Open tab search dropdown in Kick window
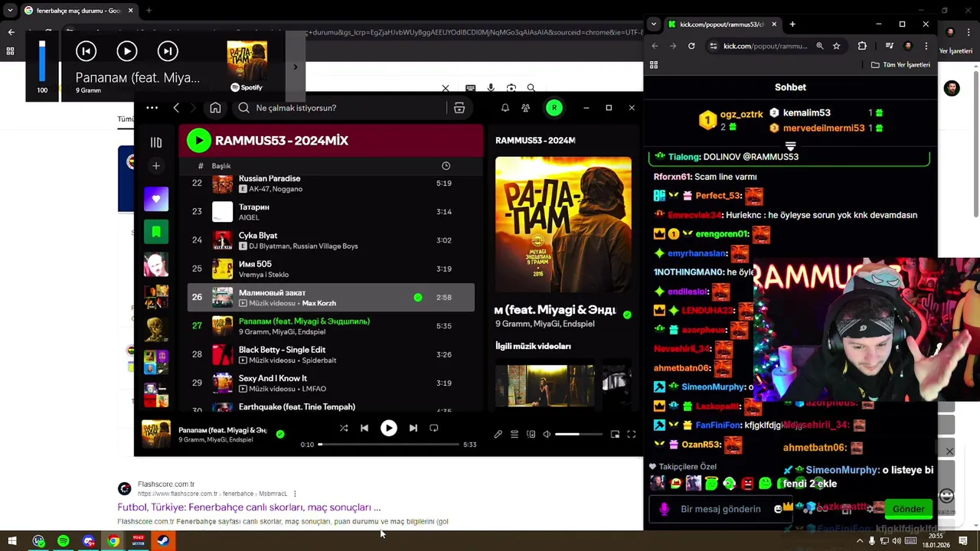Image resolution: width=980 pixels, height=551 pixels. [653, 24]
